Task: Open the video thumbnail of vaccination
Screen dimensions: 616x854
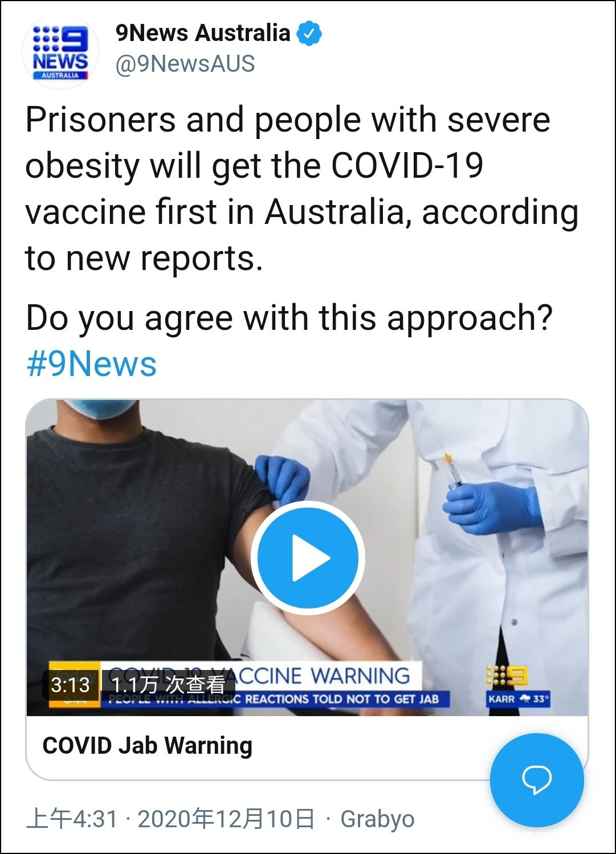Action: (307, 557)
